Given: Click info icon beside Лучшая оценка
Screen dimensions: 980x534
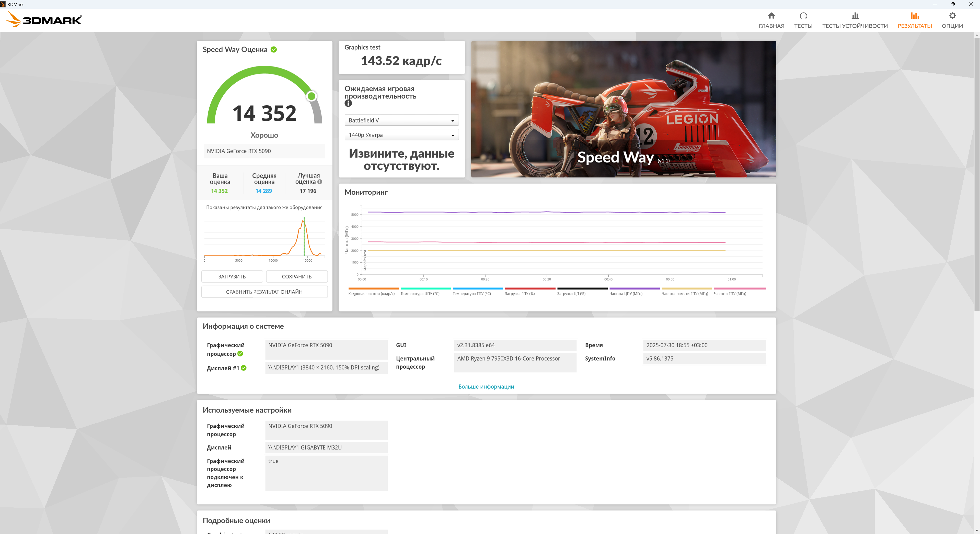Looking at the screenshot, I should [320, 182].
